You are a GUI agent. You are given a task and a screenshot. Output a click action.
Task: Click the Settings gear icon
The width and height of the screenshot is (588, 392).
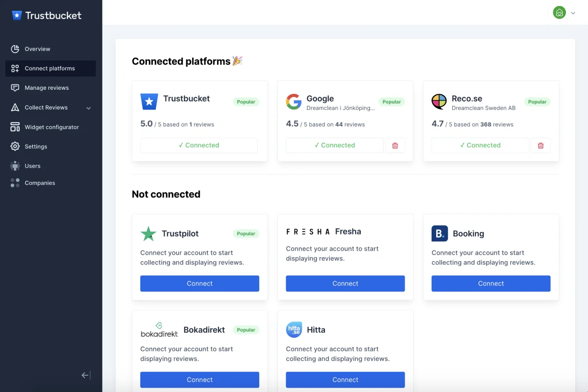point(15,146)
